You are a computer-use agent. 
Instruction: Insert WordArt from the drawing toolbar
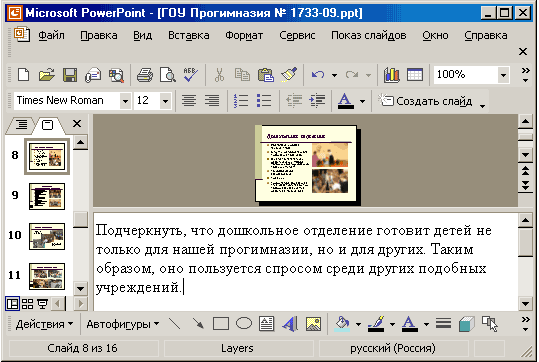click(289, 323)
